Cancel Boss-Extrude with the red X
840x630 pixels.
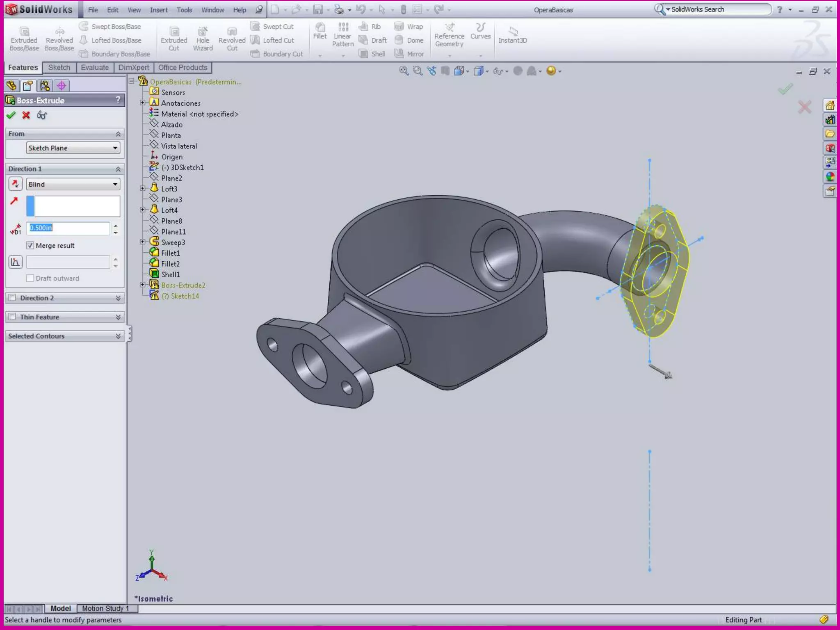[x=26, y=115]
